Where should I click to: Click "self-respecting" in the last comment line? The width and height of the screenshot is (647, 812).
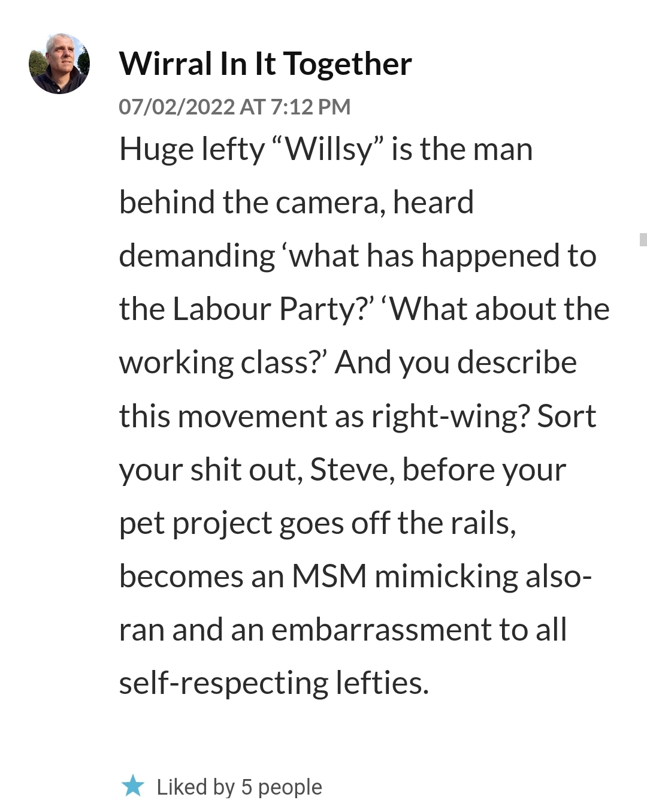coord(223,683)
